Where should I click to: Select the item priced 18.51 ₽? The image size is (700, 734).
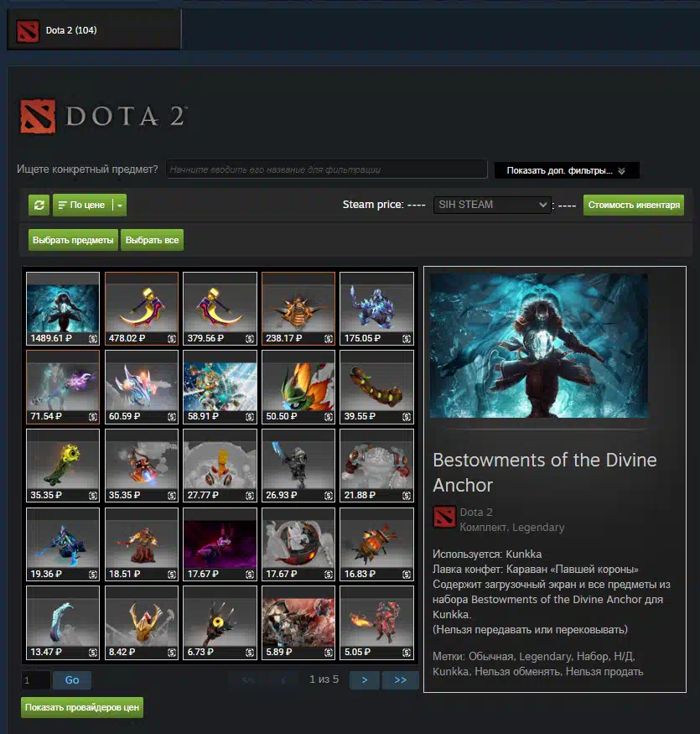pos(142,544)
